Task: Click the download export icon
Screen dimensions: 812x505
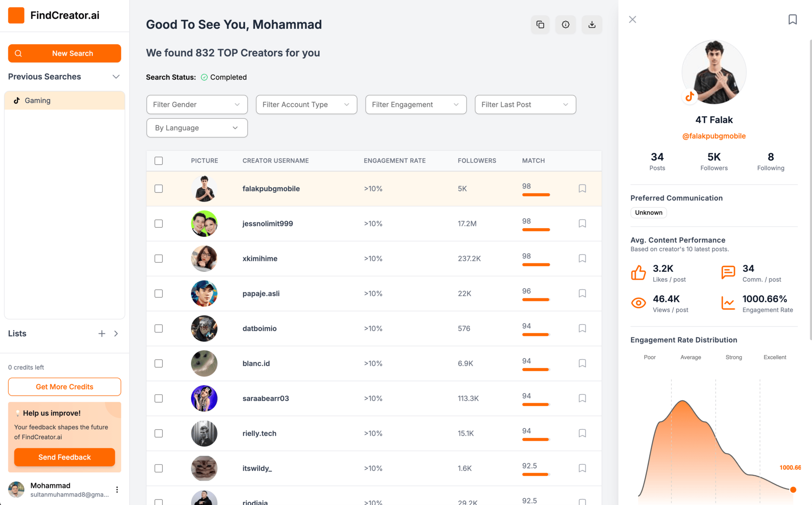Action: point(592,25)
